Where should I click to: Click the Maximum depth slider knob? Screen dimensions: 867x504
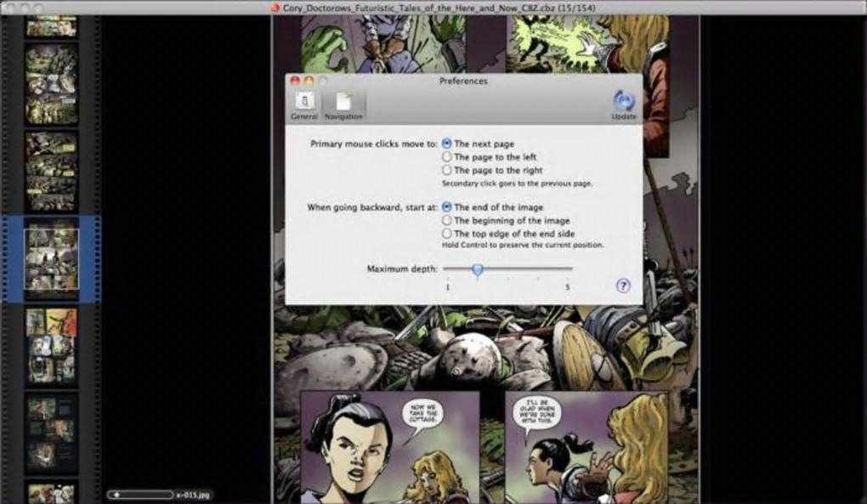[478, 269]
